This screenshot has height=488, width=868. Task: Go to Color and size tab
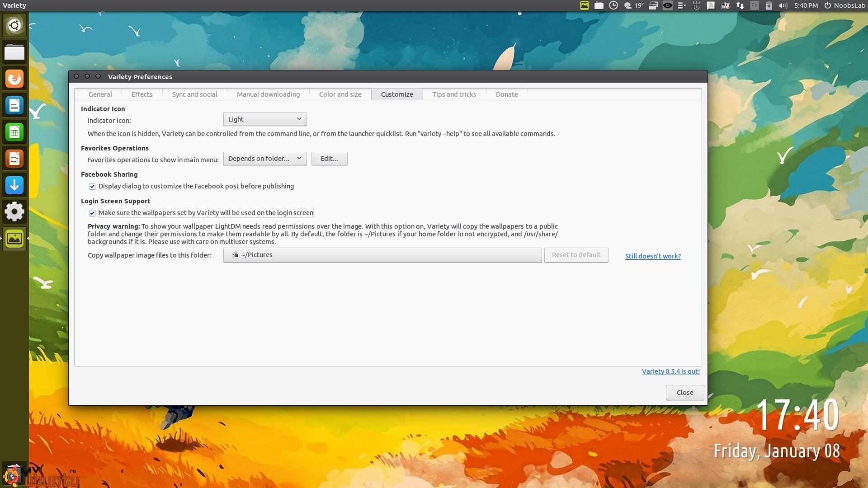point(340,94)
